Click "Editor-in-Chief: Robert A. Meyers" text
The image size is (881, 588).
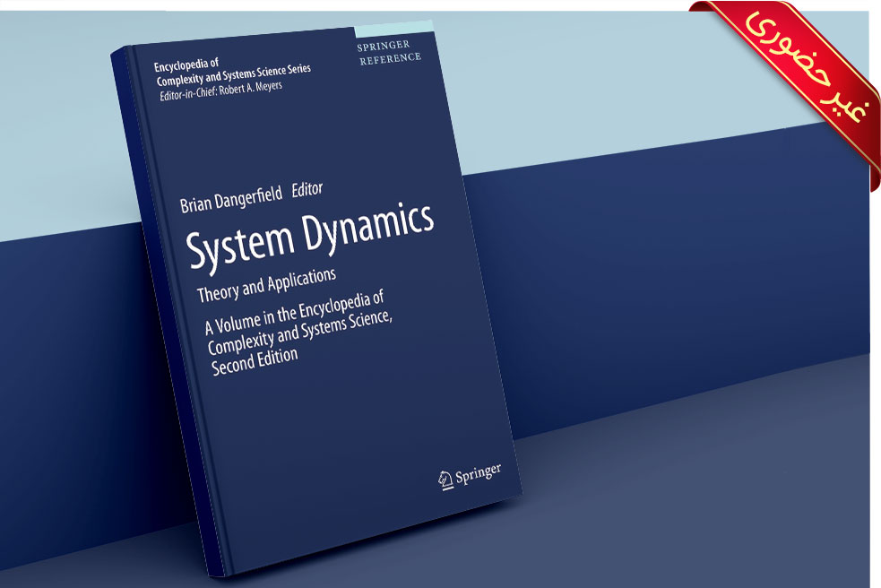click(220, 91)
